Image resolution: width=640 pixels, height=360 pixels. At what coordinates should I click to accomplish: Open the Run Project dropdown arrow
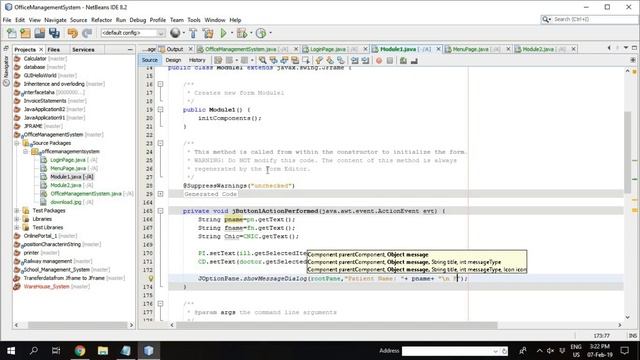232,33
